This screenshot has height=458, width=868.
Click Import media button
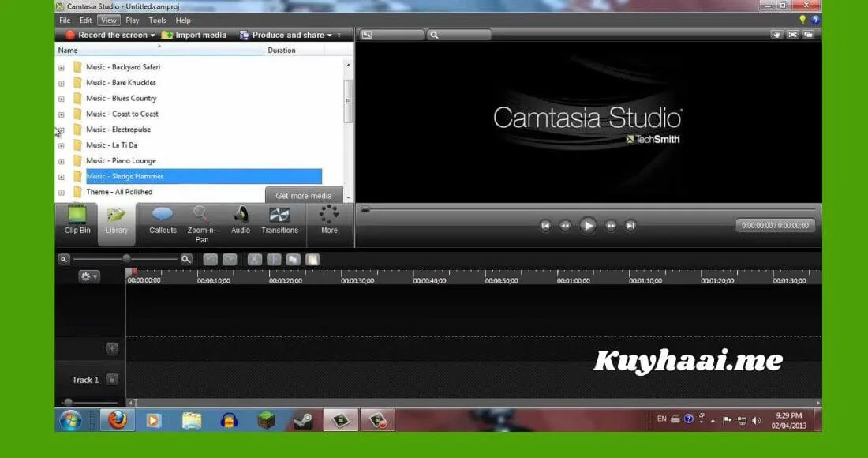point(194,35)
